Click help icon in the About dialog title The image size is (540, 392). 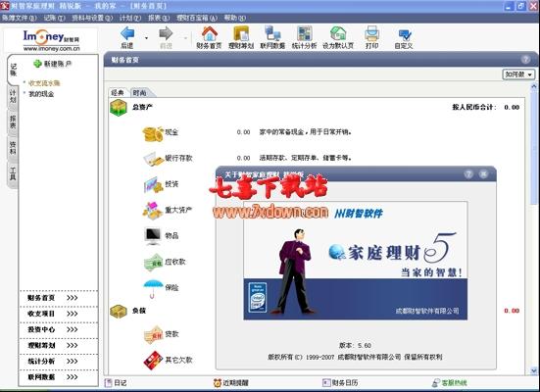(468, 174)
